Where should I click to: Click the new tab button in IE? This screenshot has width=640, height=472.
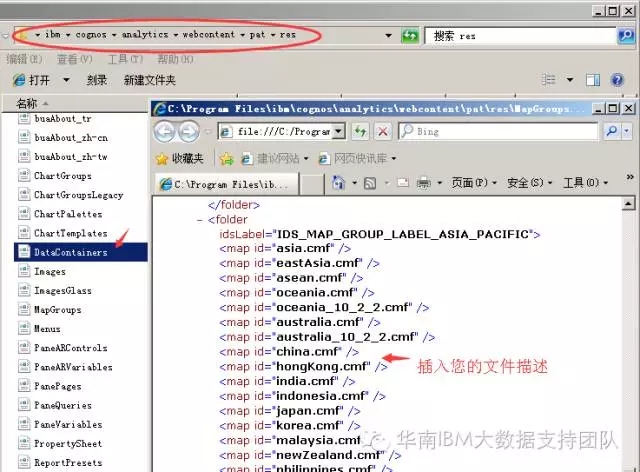pos(312,185)
